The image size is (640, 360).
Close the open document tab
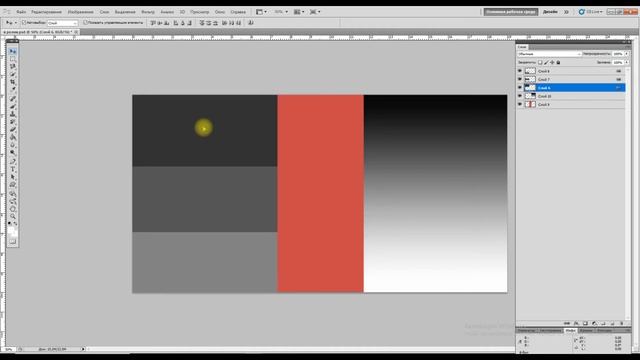(x=76, y=31)
